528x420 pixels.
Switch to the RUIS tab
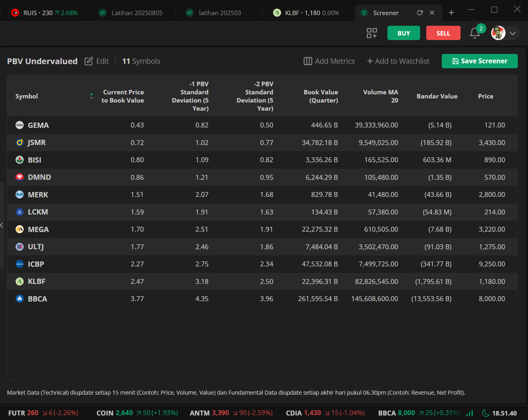coord(44,13)
